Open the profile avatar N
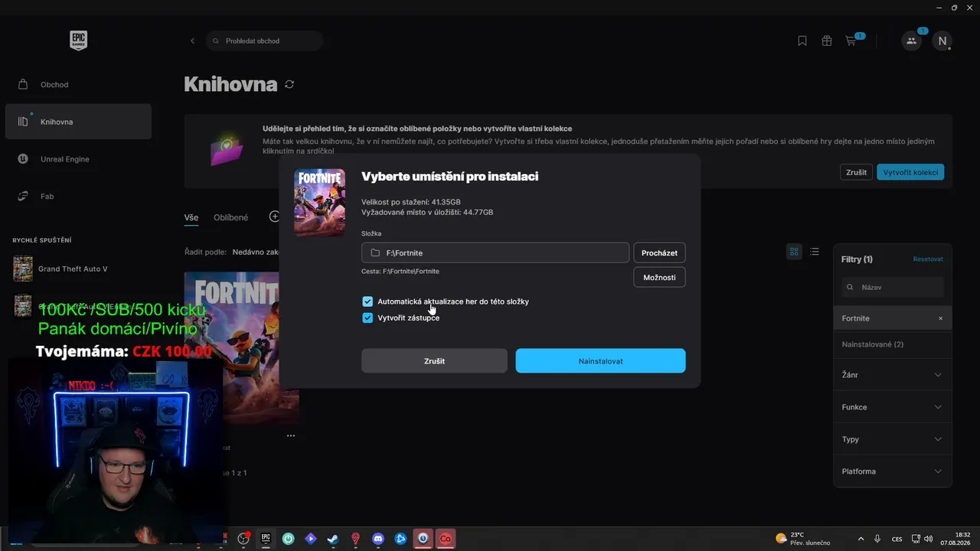The image size is (980, 551). coord(942,41)
